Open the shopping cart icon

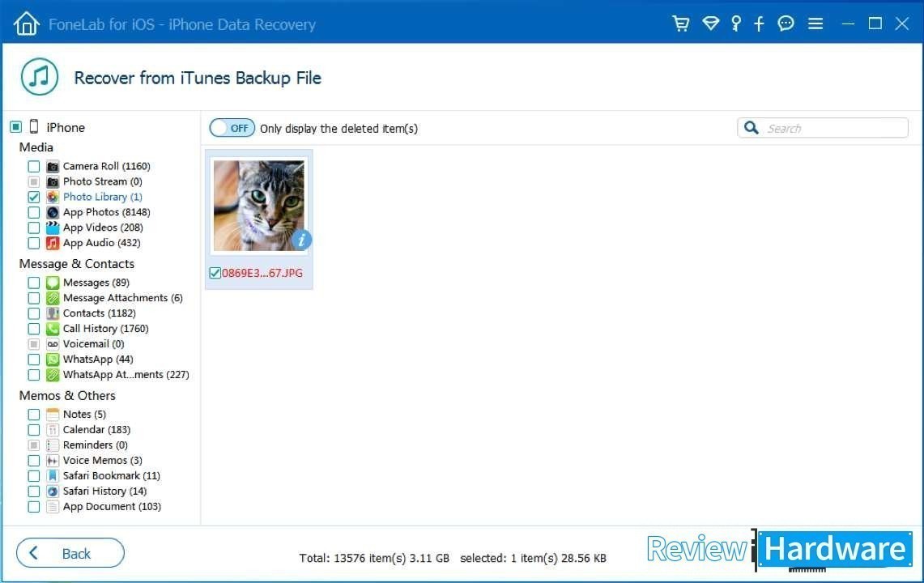[681, 23]
